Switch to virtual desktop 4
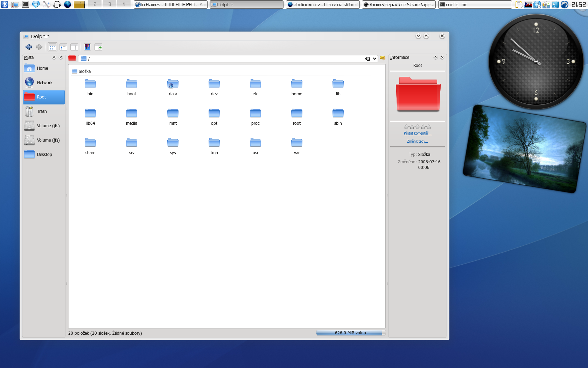The width and height of the screenshot is (588, 368). tap(124, 4)
